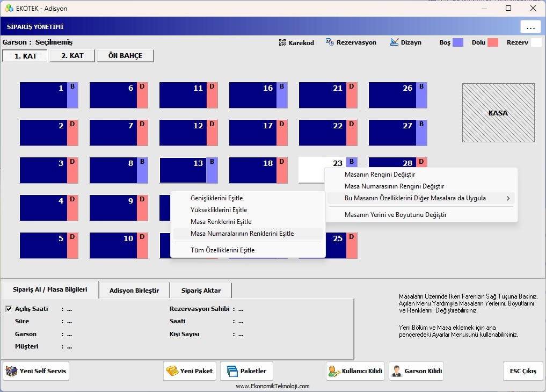
Task: Open the Sipariş Aktar tab
Action: coord(201,291)
